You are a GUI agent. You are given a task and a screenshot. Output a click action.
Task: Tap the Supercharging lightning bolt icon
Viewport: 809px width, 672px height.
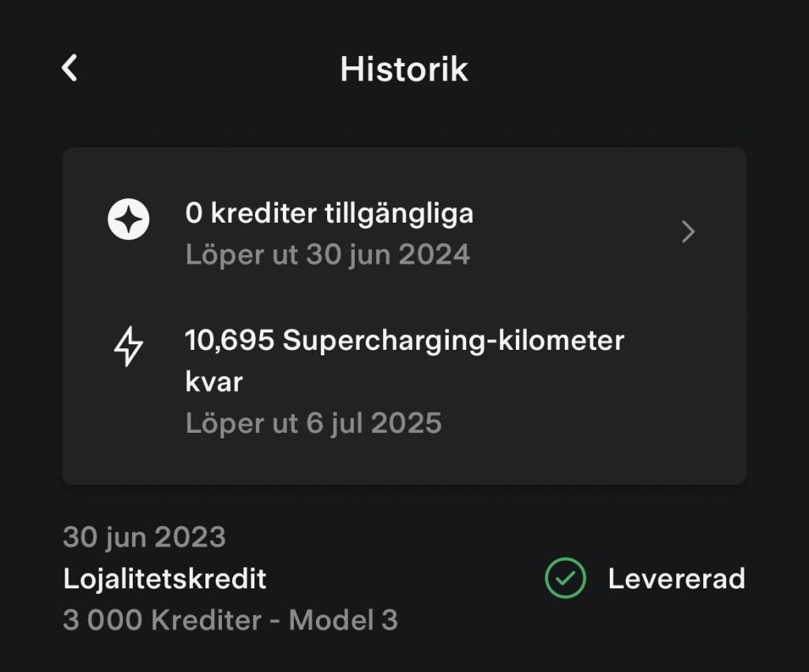pyautogui.click(x=129, y=347)
